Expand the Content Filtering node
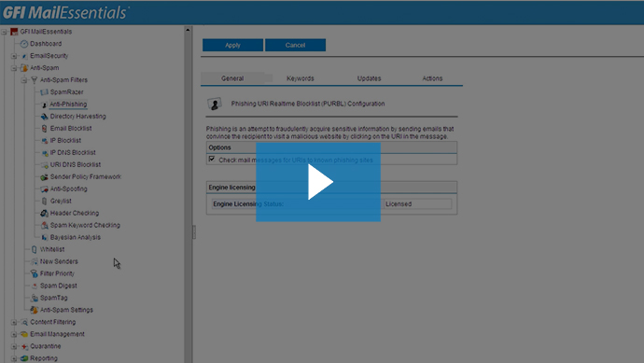The image size is (644, 363). coord(14,322)
